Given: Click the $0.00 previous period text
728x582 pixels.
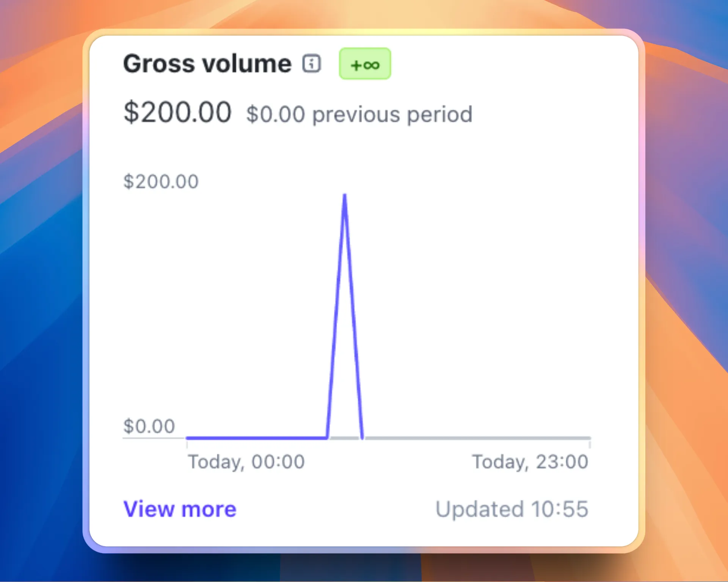Looking at the screenshot, I should [359, 114].
